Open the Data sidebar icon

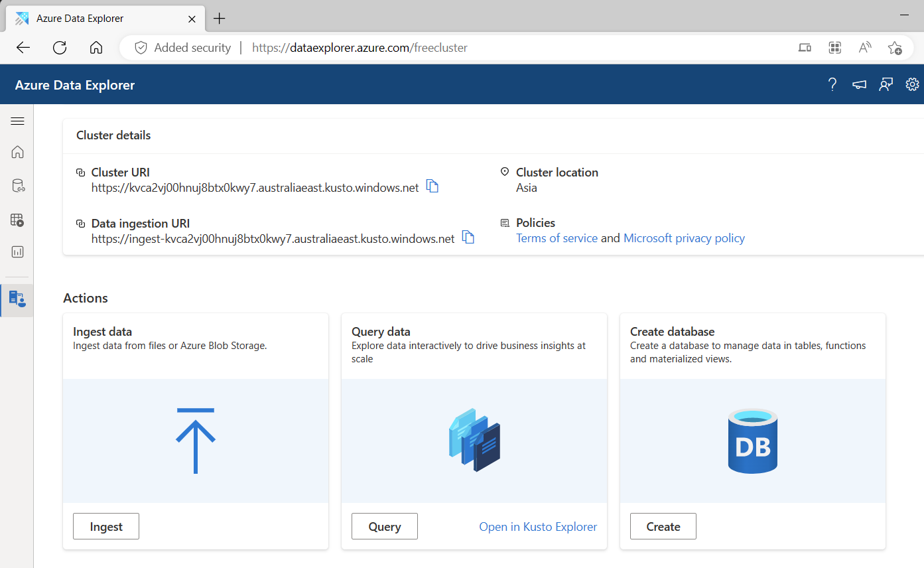[x=17, y=186]
